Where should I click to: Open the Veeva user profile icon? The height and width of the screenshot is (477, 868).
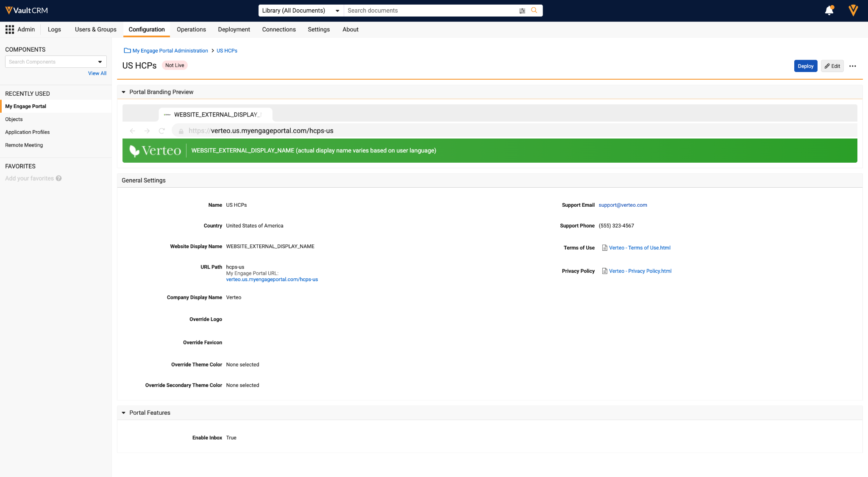pos(853,10)
